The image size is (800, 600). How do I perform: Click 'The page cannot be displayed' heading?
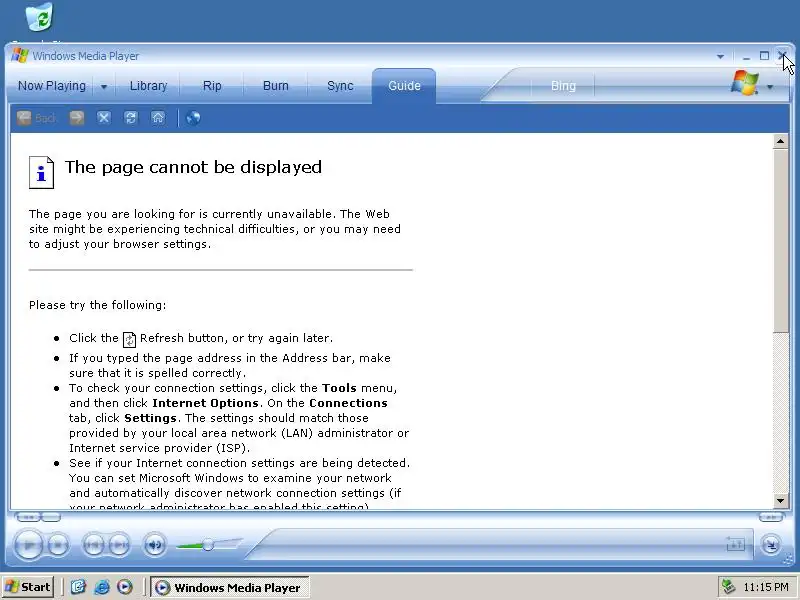click(193, 167)
